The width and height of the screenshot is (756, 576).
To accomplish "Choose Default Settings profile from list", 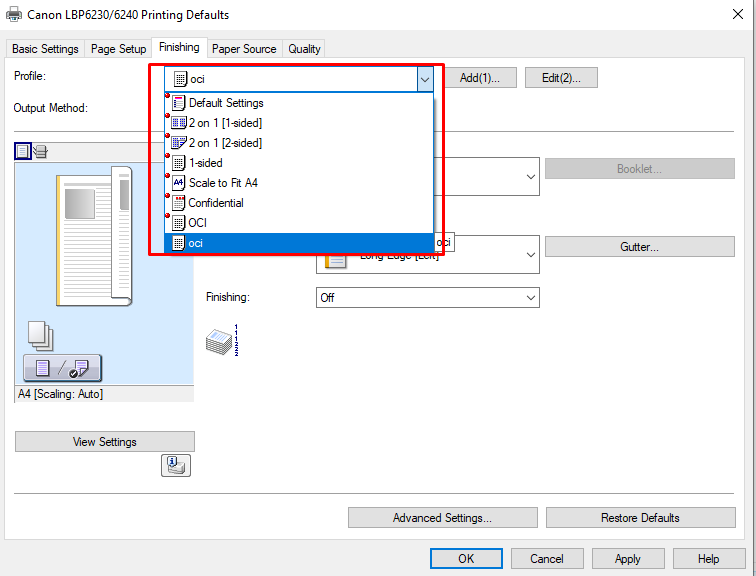I will pos(298,103).
